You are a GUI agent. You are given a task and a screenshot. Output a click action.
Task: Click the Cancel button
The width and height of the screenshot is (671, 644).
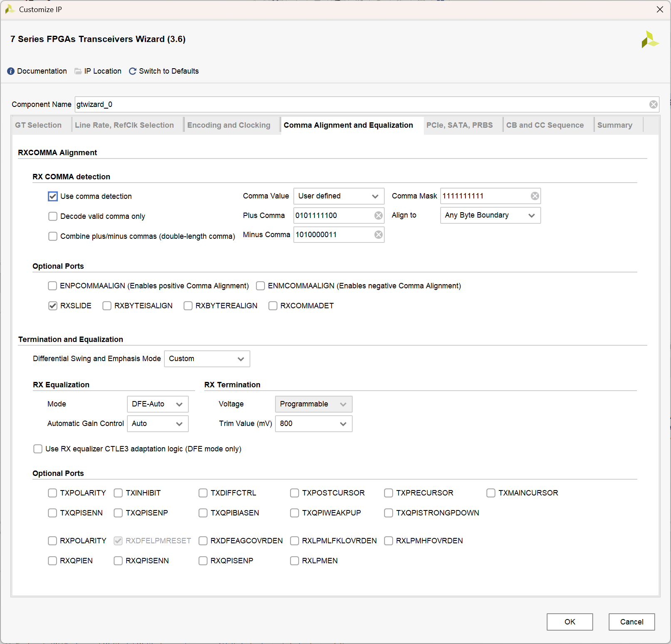632,622
